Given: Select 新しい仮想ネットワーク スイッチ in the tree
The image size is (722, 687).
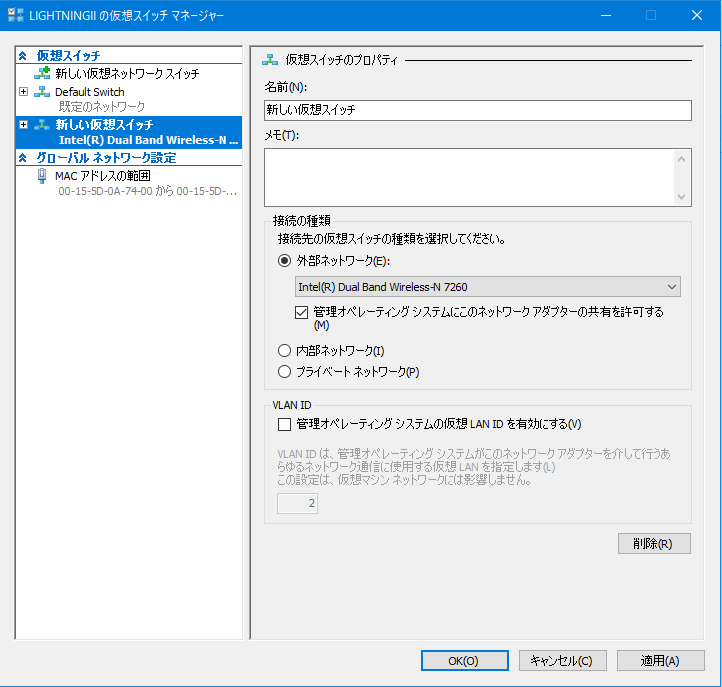Looking at the screenshot, I should pos(128,74).
